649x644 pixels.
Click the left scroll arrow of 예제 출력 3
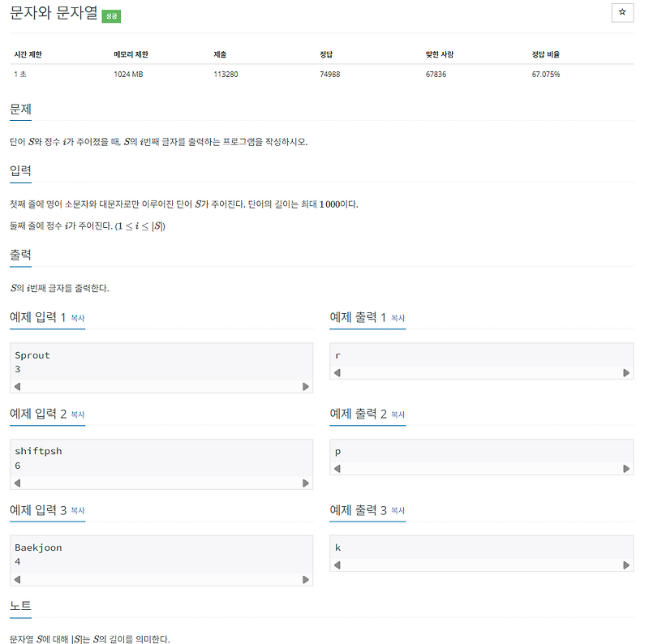coord(337,565)
